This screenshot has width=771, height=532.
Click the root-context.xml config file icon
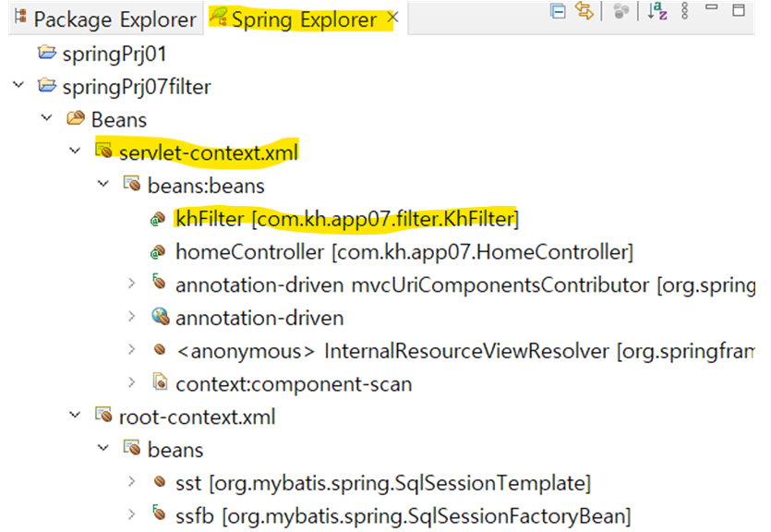click(x=103, y=415)
